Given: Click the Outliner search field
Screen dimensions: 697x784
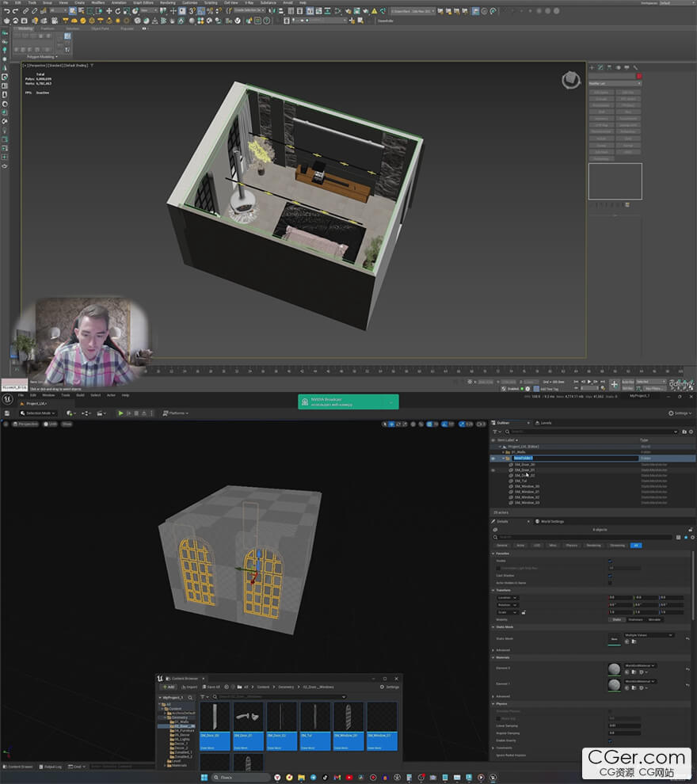Looking at the screenshot, I should tap(591, 432).
